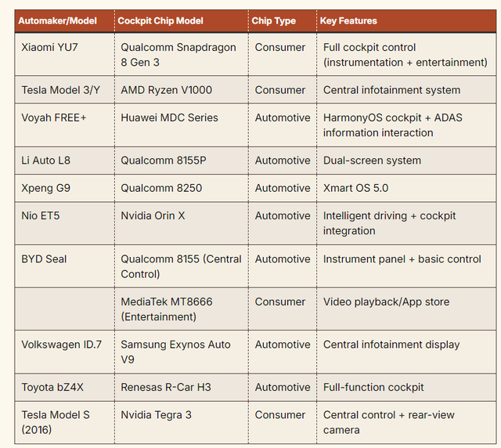Click the Key Features column header

click(348, 21)
